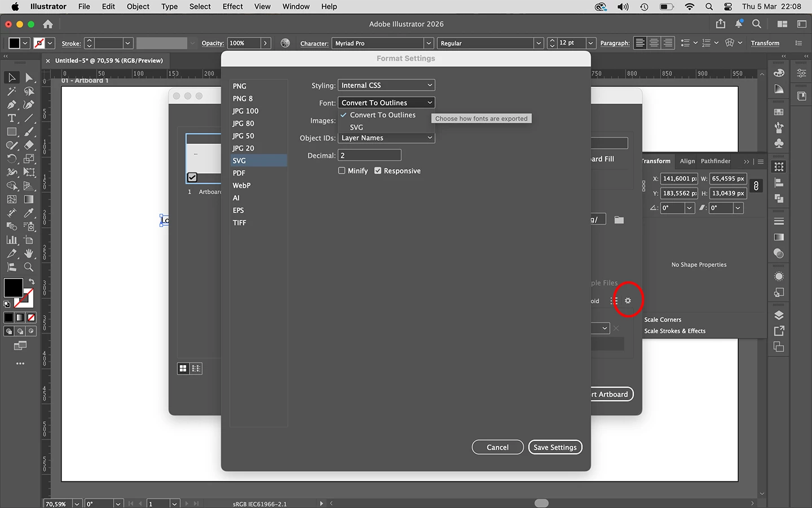Click the Decimal input field
812x508 pixels.
coord(369,155)
